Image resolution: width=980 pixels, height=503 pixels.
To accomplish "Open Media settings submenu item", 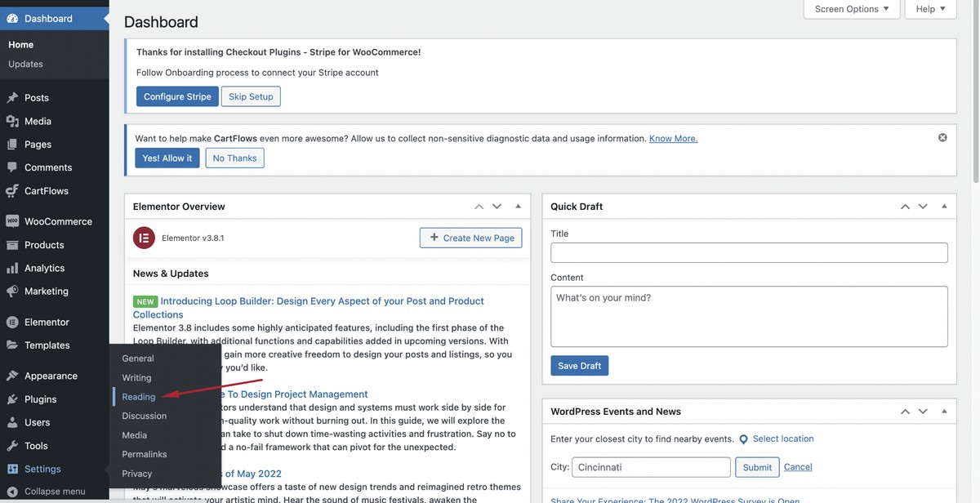I will coord(135,435).
